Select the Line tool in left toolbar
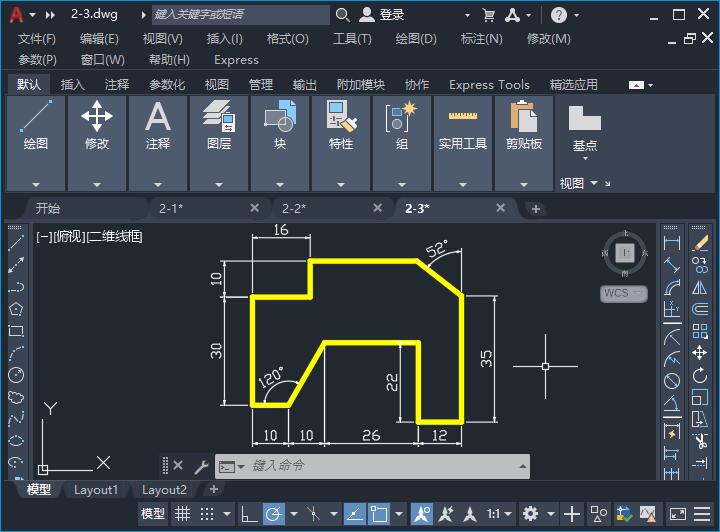 pyautogui.click(x=16, y=243)
